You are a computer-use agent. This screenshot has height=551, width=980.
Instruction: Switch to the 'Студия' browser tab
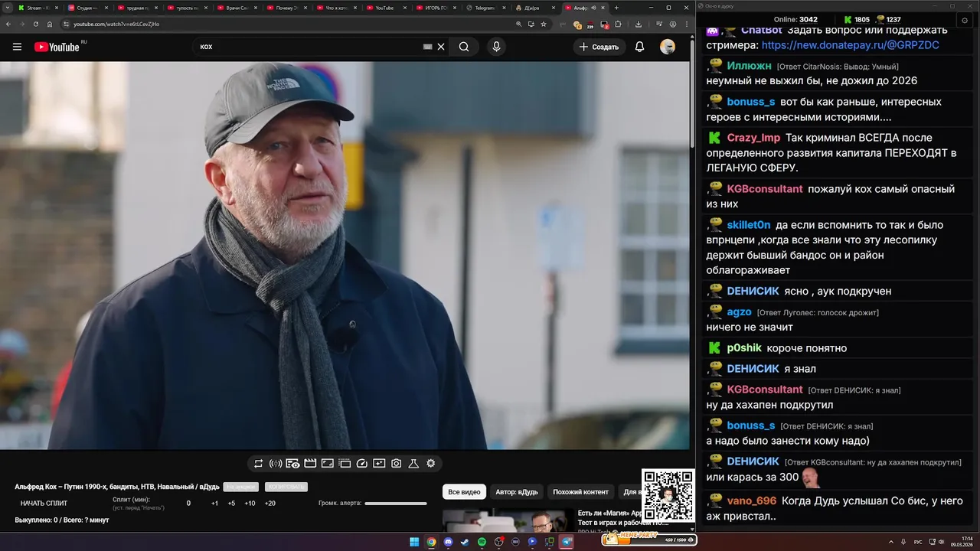click(x=88, y=8)
